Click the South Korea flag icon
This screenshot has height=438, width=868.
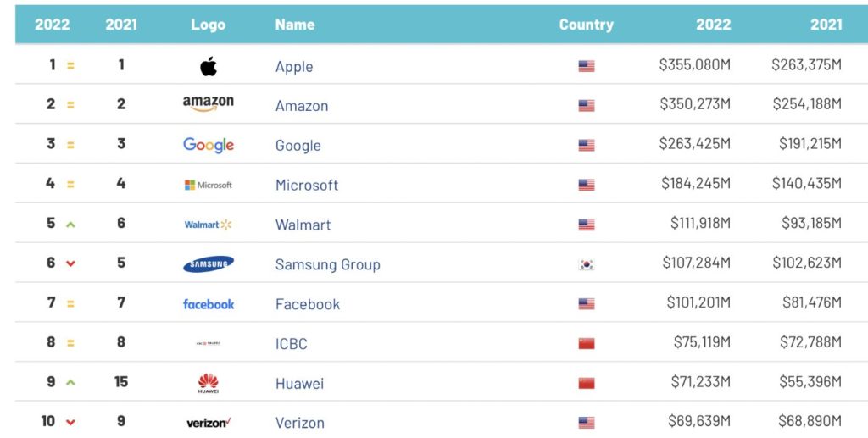pyautogui.click(x=587, y=264)
